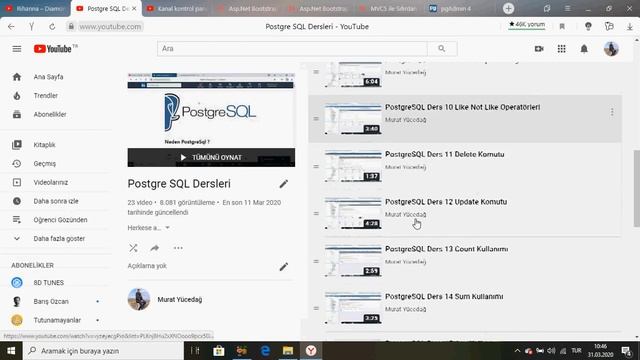Close the Postgre SQL Dersleri tab
The height and width of the screenshot is (360, 640).
134,9
